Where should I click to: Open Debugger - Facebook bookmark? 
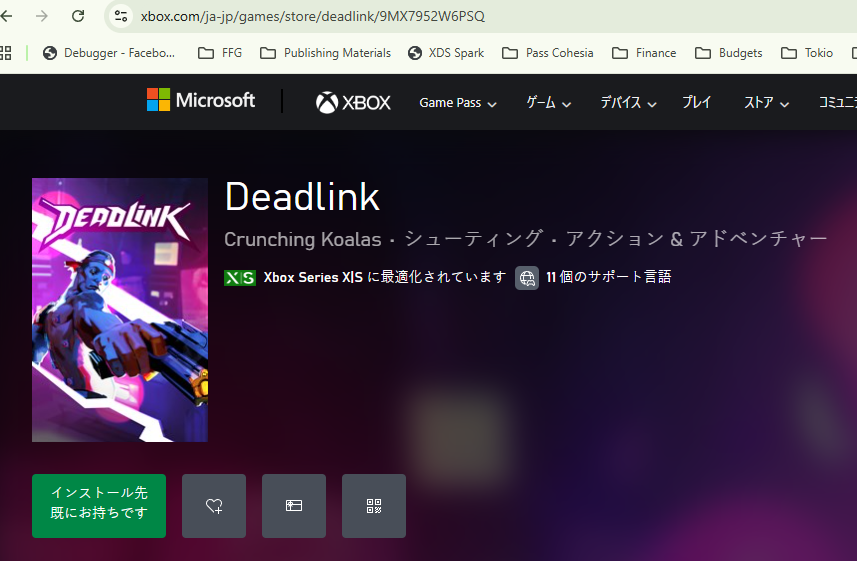(x=109, y=53)
